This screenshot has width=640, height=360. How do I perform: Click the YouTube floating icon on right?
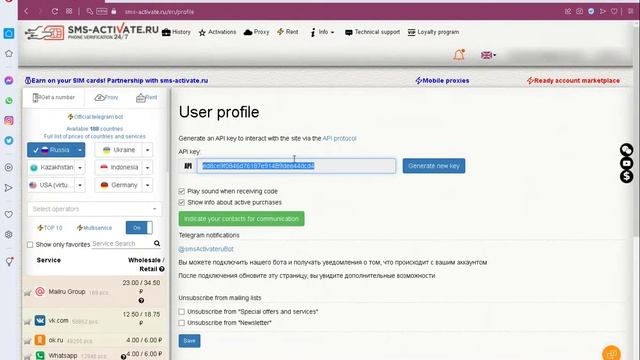[627, 163]
